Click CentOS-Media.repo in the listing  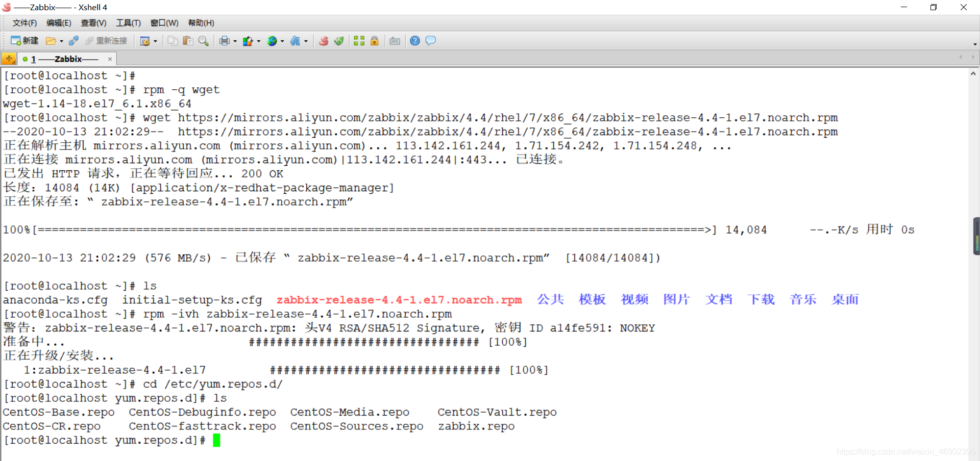point(350,412)
